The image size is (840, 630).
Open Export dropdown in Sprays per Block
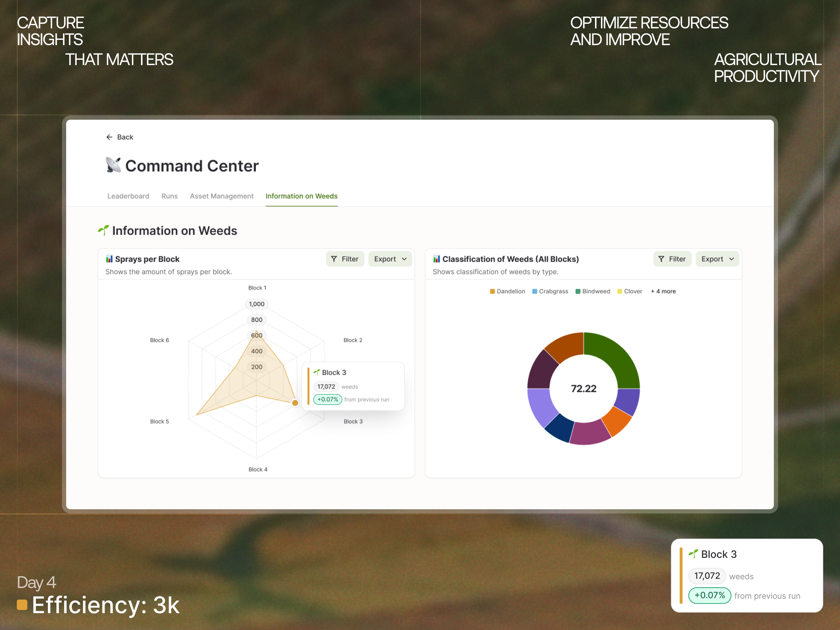point(390,259)
